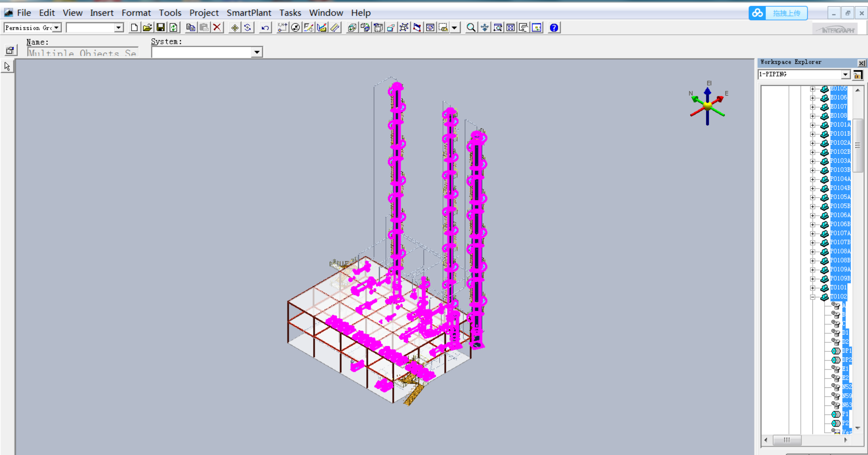
Task: Click the Workspace Explorer horizontal scrollbar thumb
Action: pos(787,440)
